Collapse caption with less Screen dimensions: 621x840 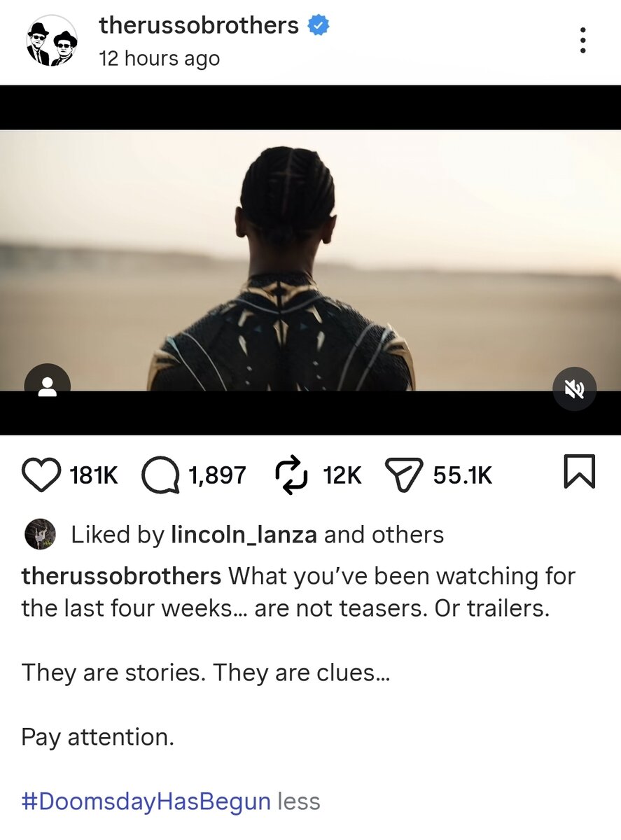(x=299, y=801)
